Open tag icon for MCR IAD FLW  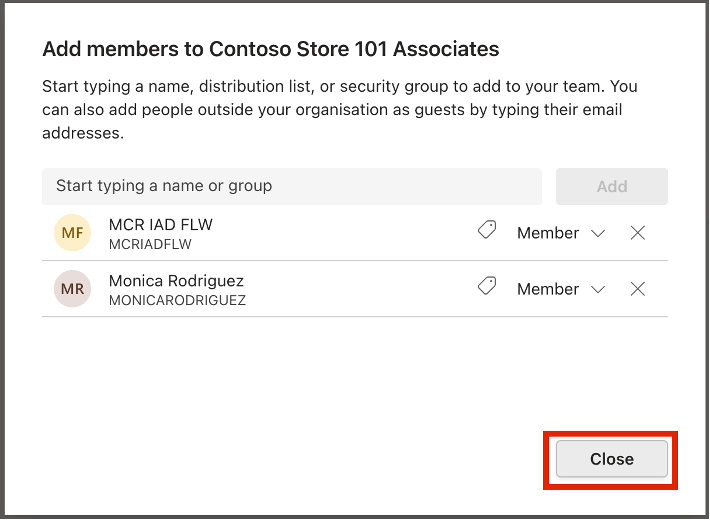(487, 230)
